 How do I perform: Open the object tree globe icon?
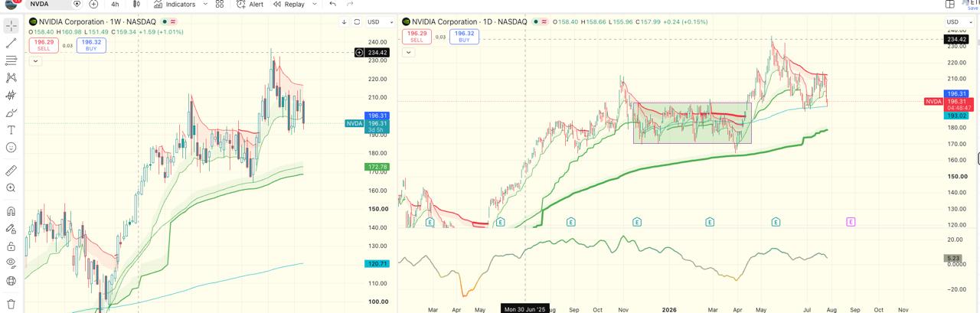click(11, 281)
